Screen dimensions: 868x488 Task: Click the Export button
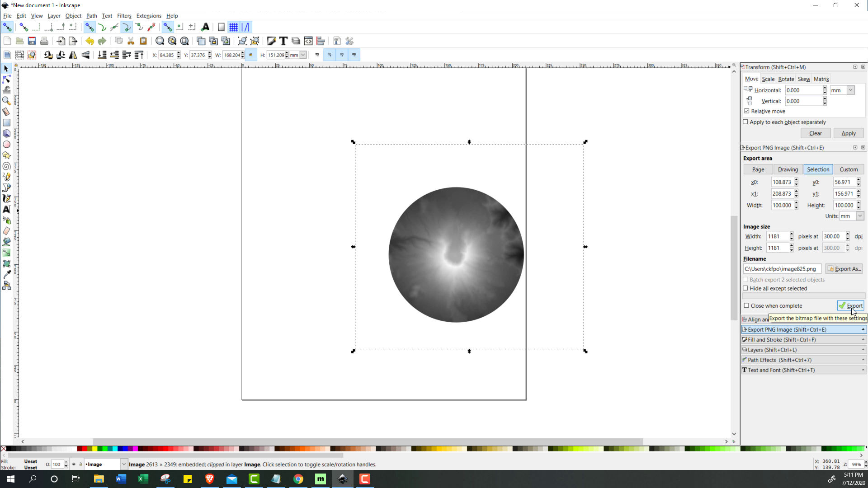click(x=850, y=305)
